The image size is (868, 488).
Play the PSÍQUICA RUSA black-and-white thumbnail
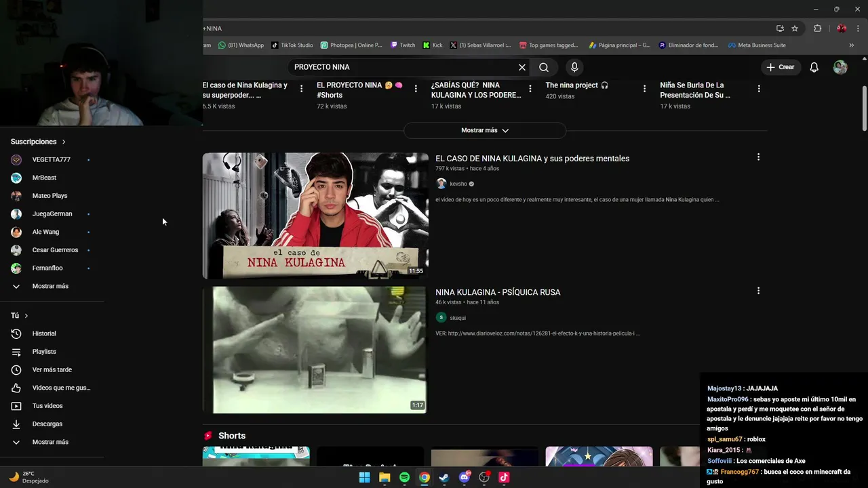tap(315, 350)
